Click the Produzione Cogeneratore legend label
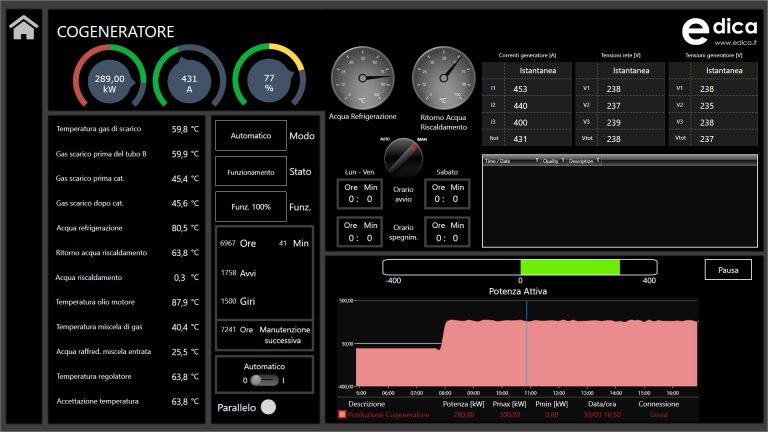Viewport: 768px width, 432px height. (x=388, y=415)
